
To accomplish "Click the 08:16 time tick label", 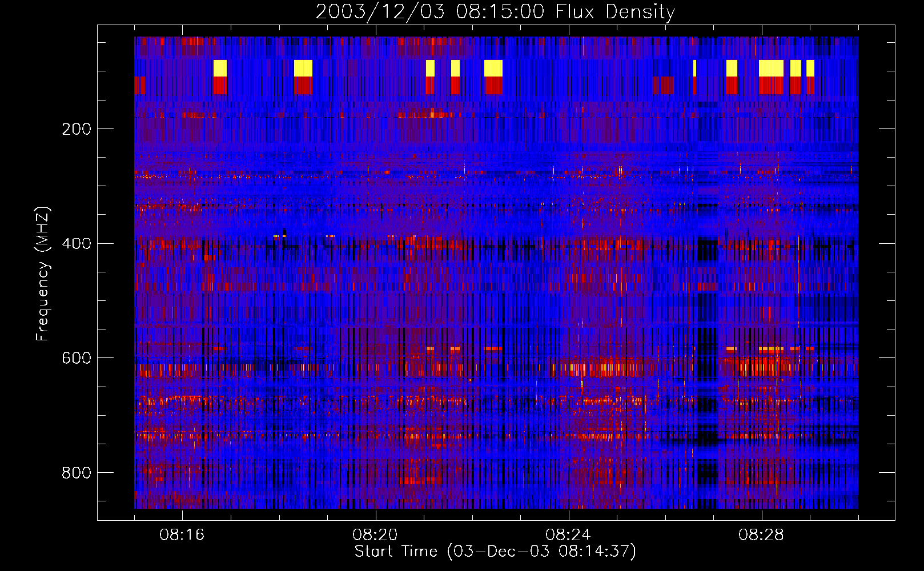I will point(182,535).
